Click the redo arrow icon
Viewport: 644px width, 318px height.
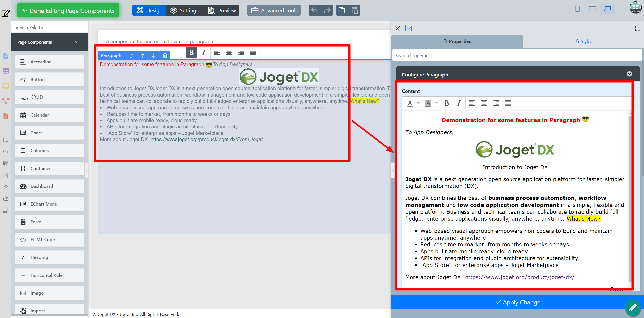point(327,10)
